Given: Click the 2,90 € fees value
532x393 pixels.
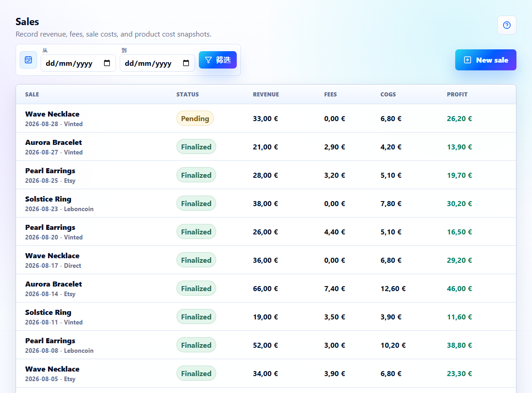Looking at the screenshot, I should pos(335,147).
